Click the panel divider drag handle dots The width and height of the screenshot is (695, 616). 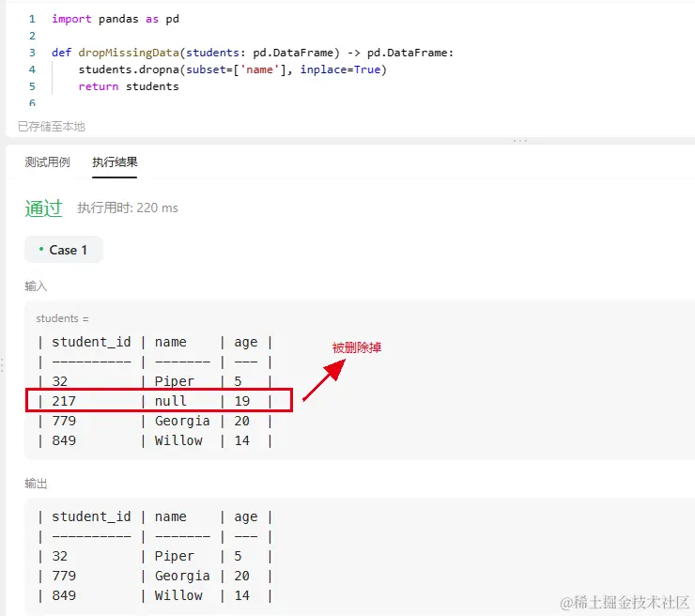[520, 141]
